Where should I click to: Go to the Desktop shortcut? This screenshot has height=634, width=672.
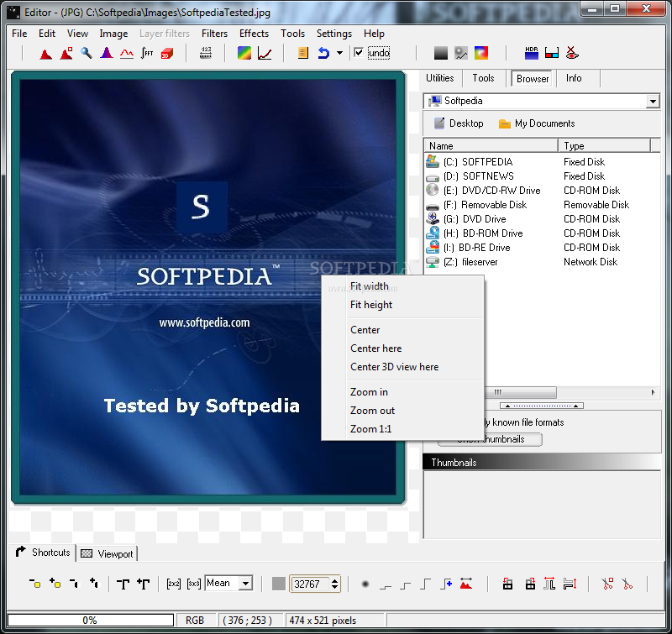[x=459, y=123]
